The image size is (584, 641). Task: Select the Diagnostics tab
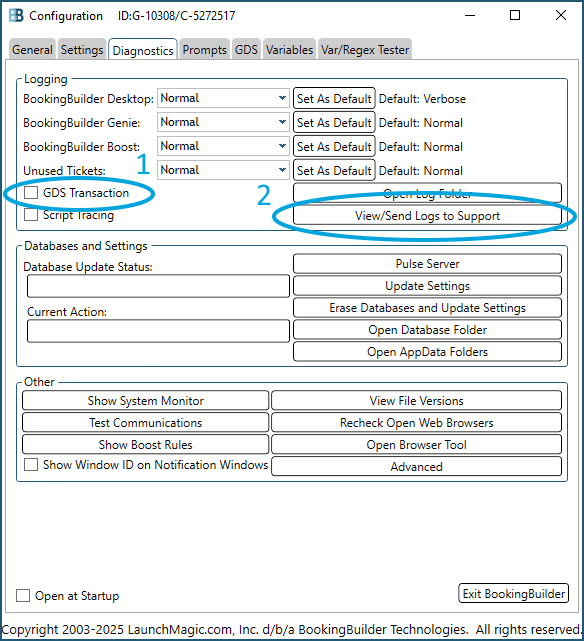pos(143,50)
